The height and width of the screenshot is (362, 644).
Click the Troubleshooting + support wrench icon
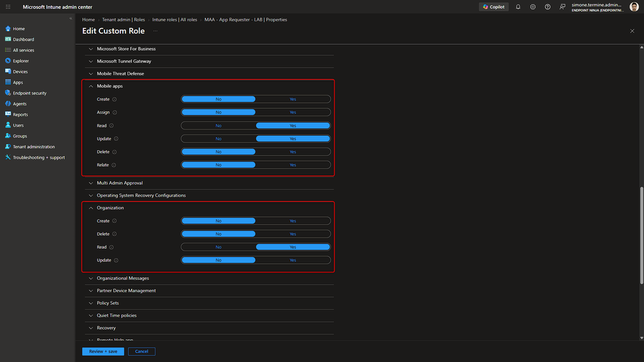[x=8, y=157]
